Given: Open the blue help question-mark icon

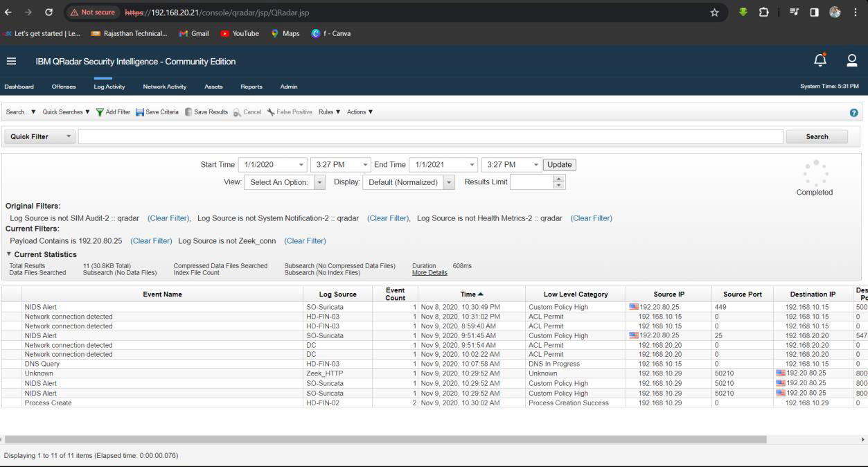Looking at the screenshot, I should pyautogui.click(x=853, y=113).
